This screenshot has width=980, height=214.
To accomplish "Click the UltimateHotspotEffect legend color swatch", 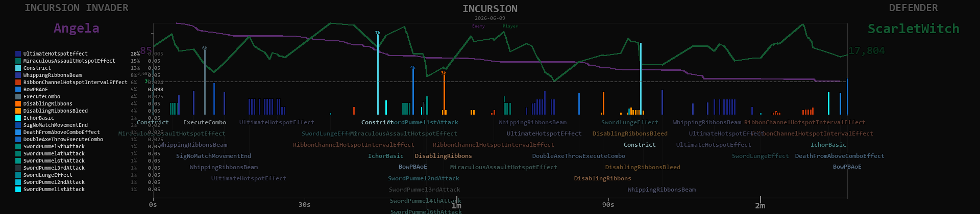I will [18, 53].
